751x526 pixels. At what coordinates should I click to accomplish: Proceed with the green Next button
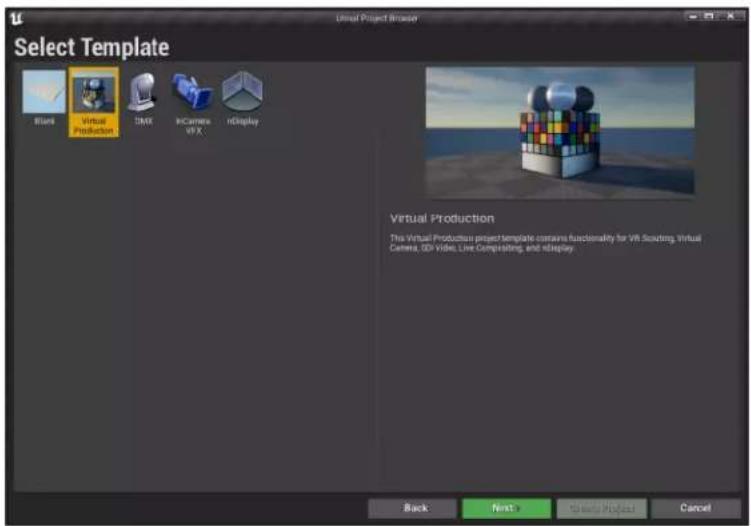[x=506, y=508]
